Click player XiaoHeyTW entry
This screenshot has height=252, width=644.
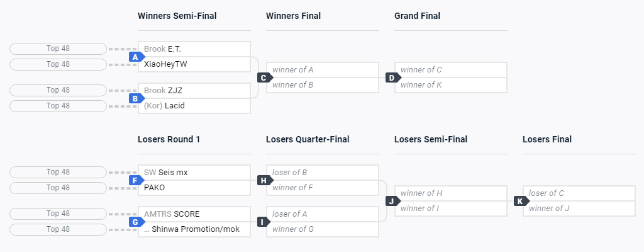pos(194,64)
